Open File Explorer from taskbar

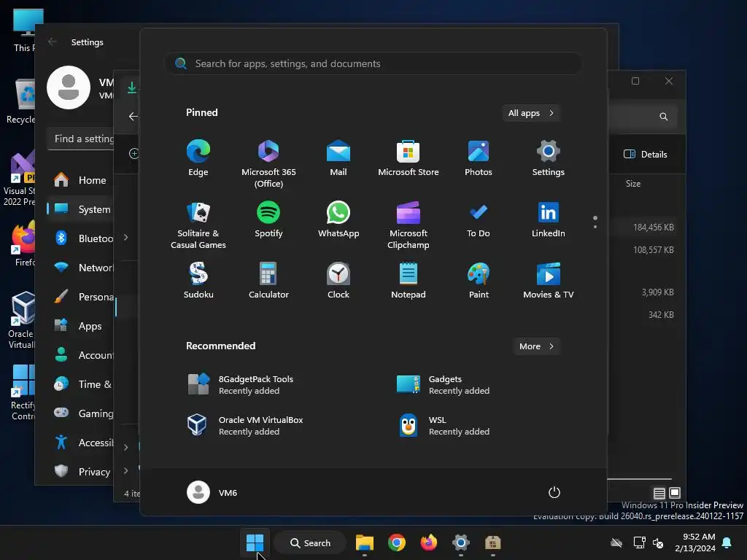(x=365, y=542)
